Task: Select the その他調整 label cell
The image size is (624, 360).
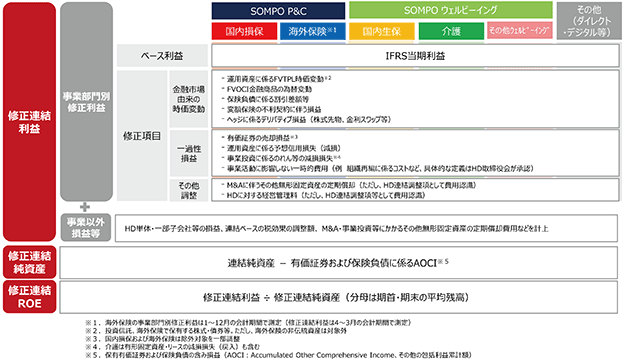Action: click(189, 190)
